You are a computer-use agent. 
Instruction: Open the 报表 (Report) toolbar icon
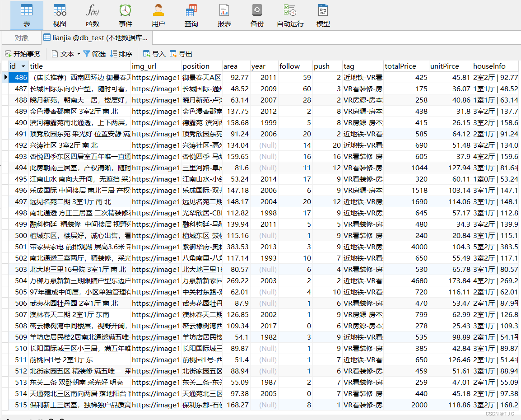(224, 15)
